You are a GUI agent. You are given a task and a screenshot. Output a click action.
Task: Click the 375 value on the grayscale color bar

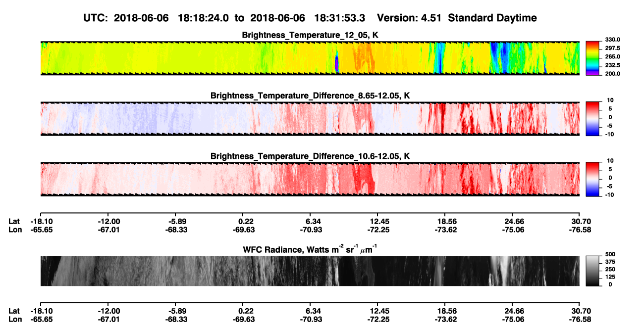(609, 262)
